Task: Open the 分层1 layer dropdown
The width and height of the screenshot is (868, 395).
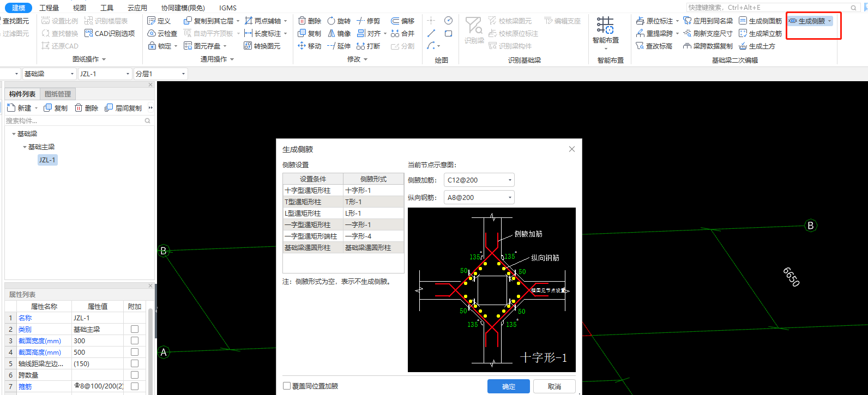Action: tap(161, 74)
